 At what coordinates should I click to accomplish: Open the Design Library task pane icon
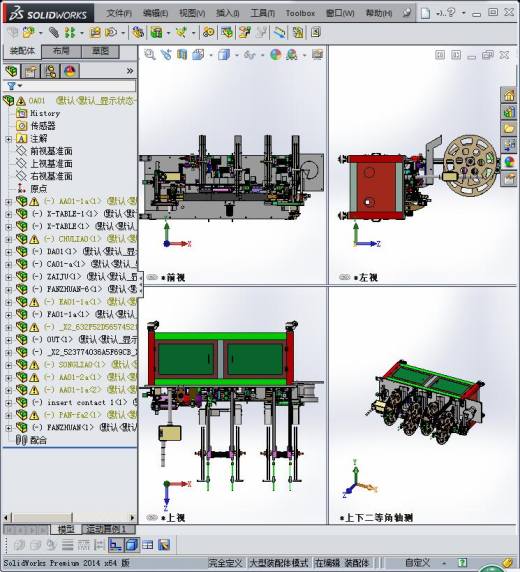pos(509,112)
